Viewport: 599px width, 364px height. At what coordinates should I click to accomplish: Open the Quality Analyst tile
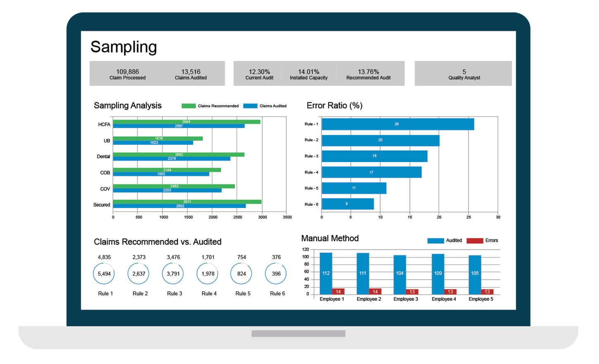(463, 74)
